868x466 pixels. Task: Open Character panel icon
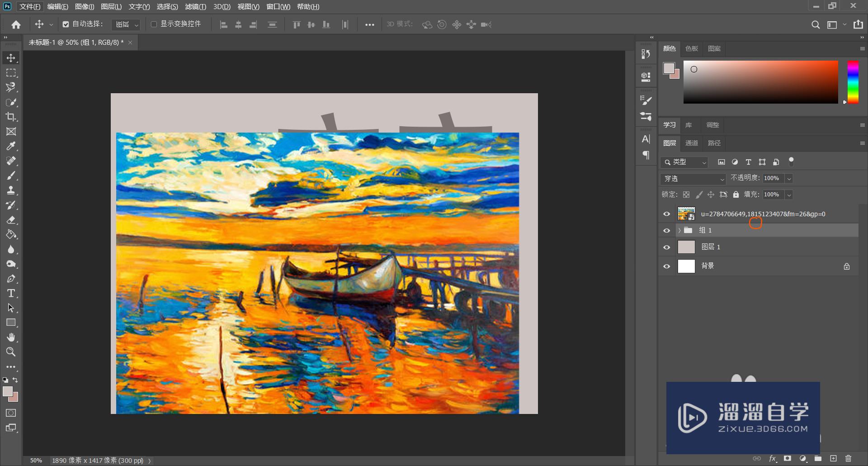pos(646,139)
